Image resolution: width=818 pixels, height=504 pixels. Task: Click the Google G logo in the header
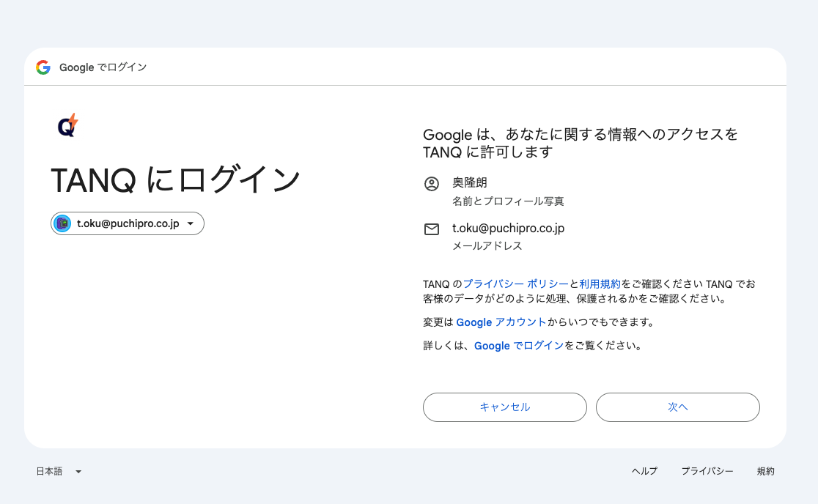43,67
